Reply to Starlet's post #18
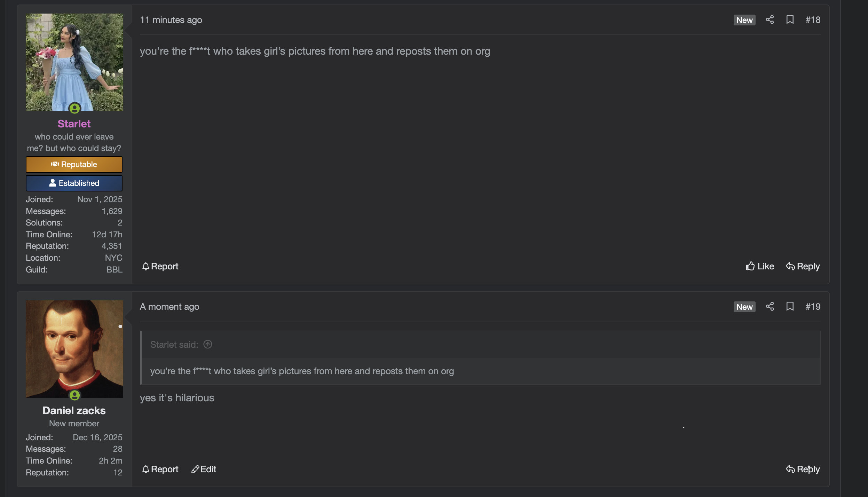This screenshot has height=497, width=868. tap(803, 266)
